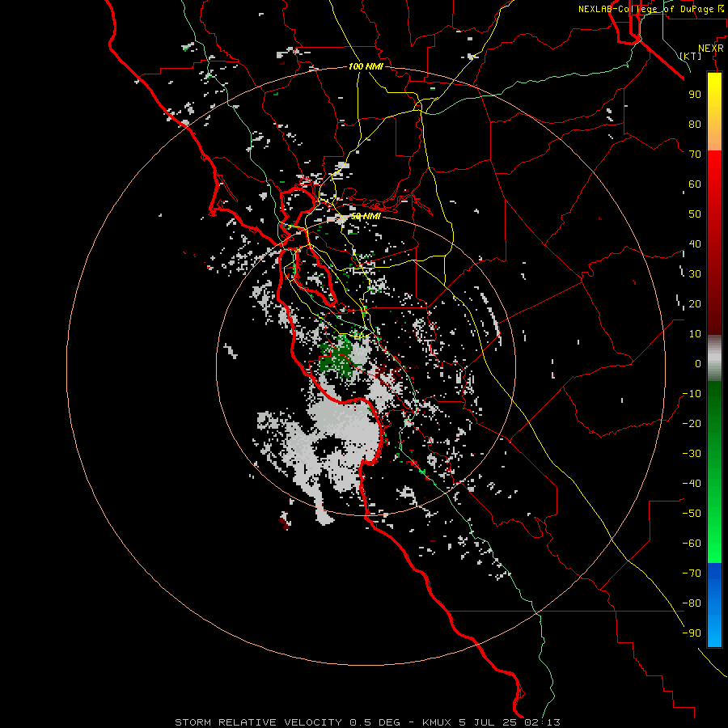Select the "10" value on the velocity scale
The image size is (728, 728).
pyautogui.click(x=695, y=334)
